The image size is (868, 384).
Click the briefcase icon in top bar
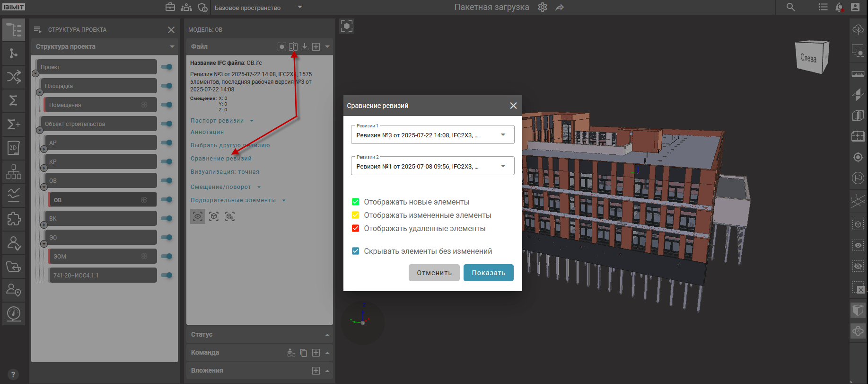[170, 7]
